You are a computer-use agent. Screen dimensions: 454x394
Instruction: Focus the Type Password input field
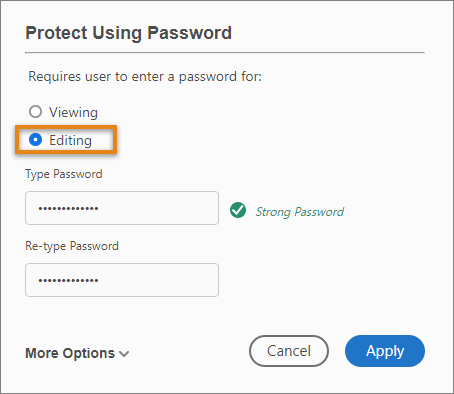click(122, 208)
